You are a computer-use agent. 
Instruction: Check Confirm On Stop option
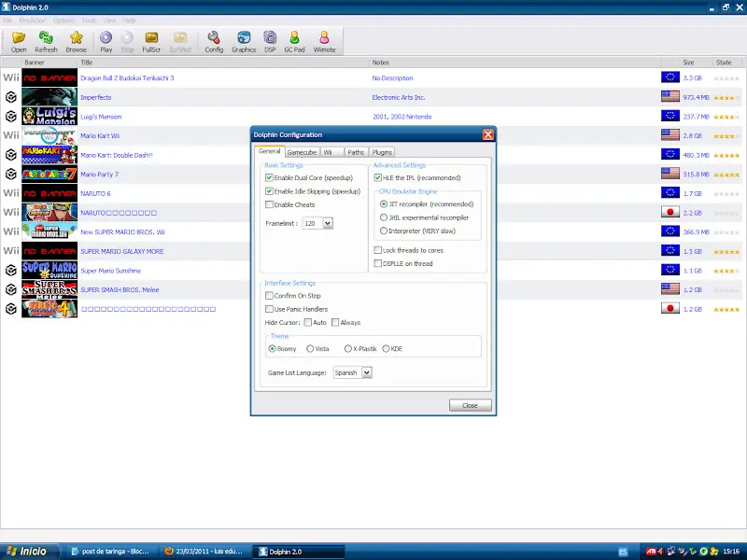269,295
